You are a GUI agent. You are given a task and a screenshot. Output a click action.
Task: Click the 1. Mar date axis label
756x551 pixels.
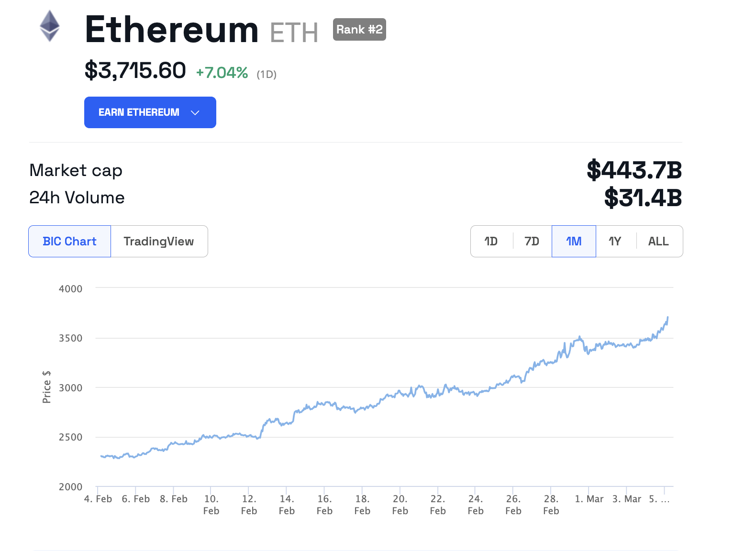(x=589, y=499)
